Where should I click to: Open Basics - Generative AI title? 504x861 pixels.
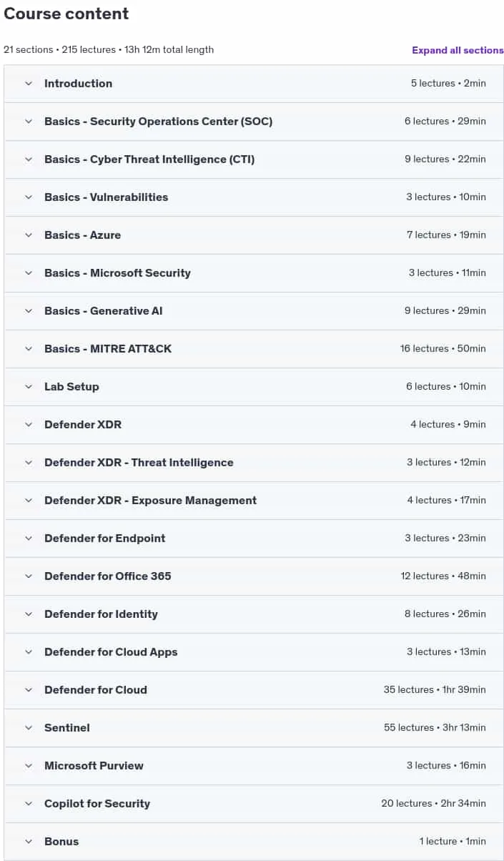[x=104, y=311]
